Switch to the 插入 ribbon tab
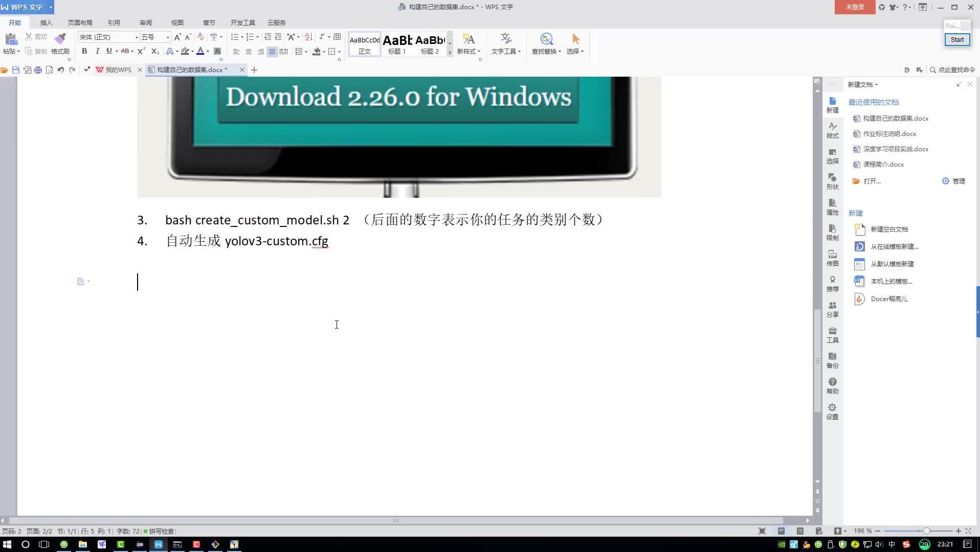This screenshot has width=980, height=552. tap(47, 22)
